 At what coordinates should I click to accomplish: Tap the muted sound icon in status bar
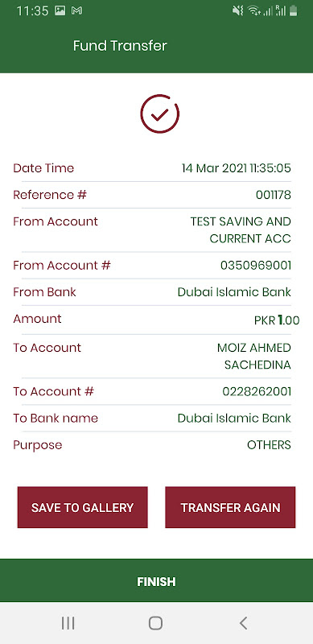click(x=238, y=11)
